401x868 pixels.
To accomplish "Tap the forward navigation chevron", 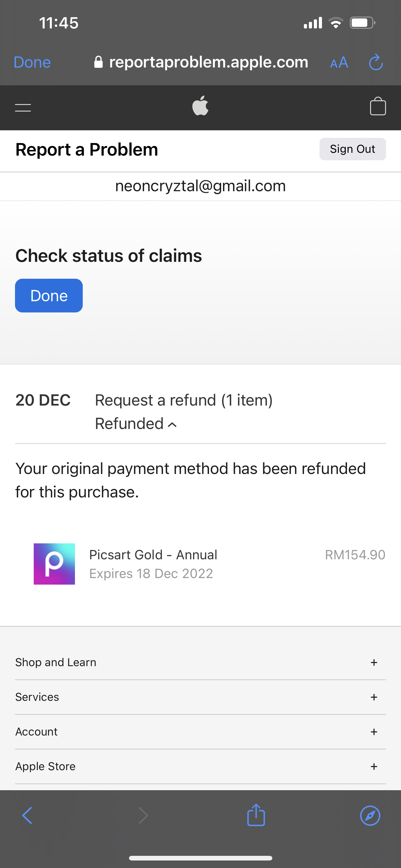I will pos(143,816).
